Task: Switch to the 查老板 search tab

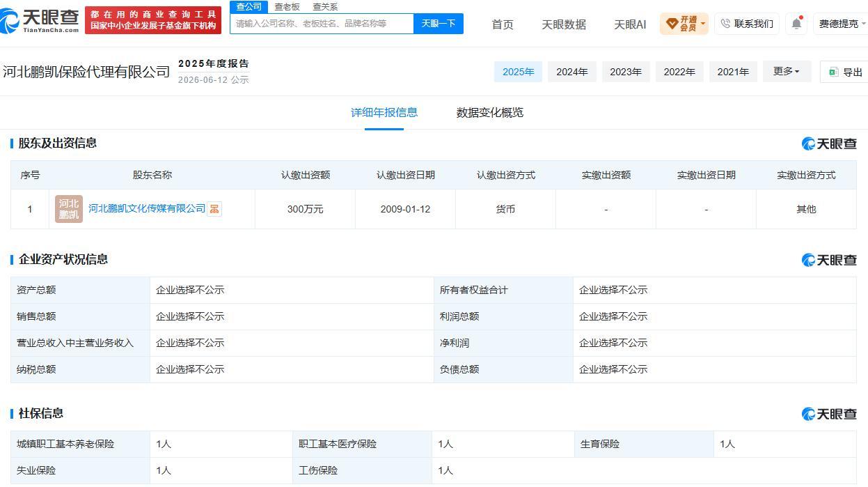Action: click(287, 7)
